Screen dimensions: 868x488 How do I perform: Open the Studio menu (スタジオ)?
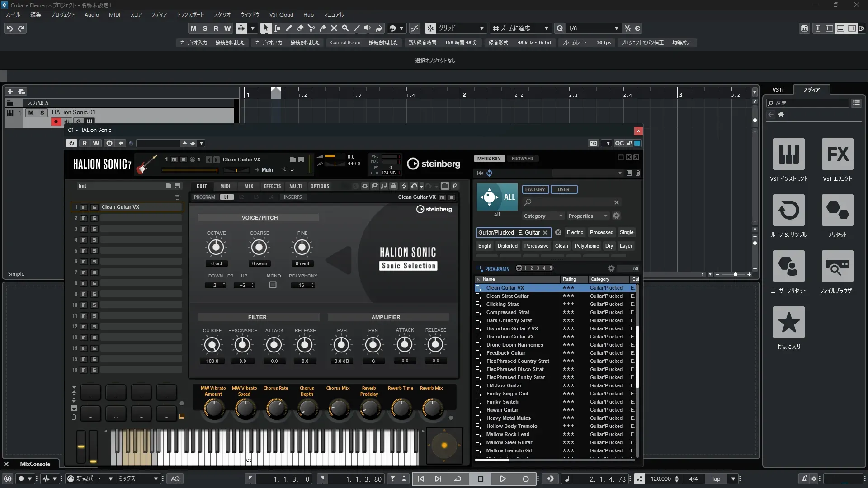point(222,15)
